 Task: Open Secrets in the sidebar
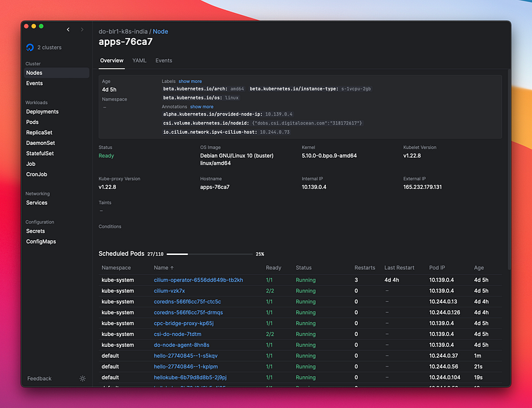pyautogui.click(x=35, y=231)
